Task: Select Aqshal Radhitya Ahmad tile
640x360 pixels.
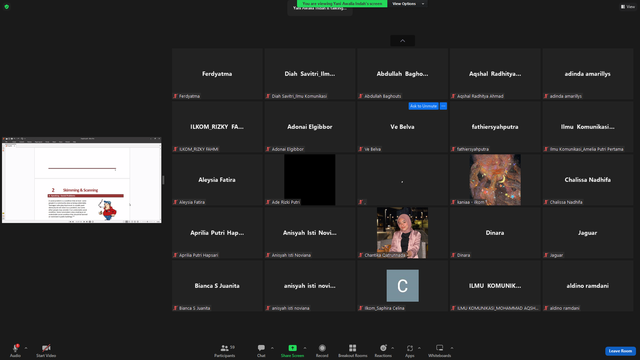Action: pos(495,74)
